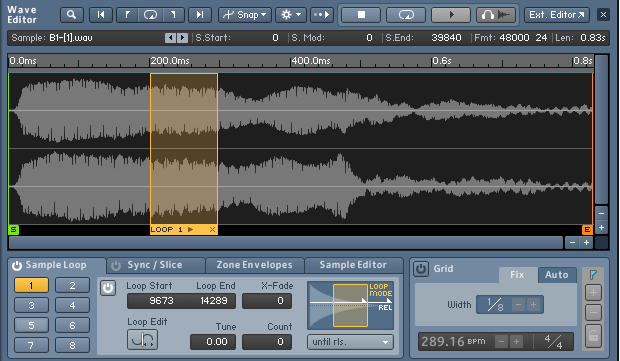Increase grid Width with plus
The width and height of the screenshot is (620, 361).
tap(533, 304)
